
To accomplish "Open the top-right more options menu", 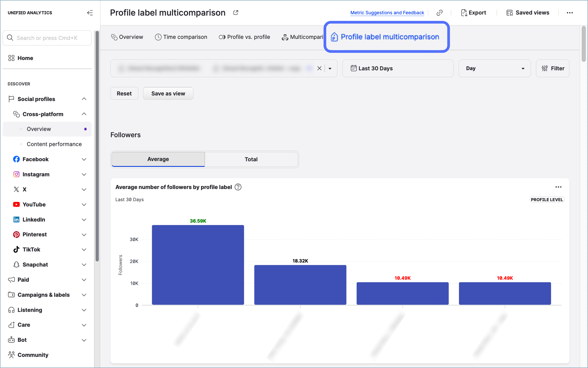I will tap(570, 13).
